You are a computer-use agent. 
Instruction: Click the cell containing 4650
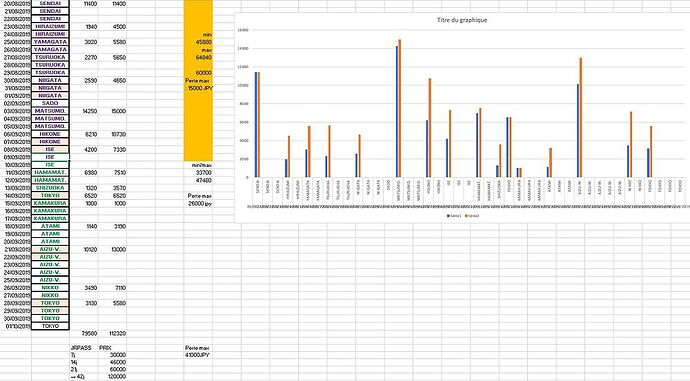tap(112, 81)
